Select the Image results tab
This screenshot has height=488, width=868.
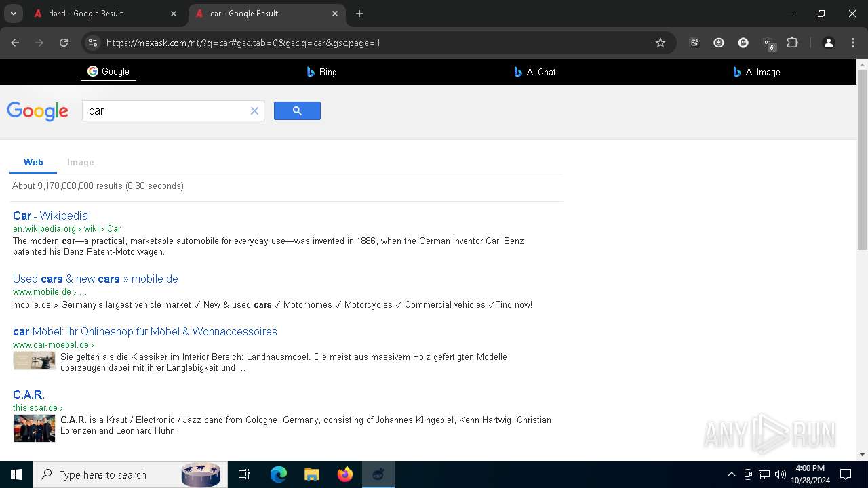pyautogui.click(x=81, y=163)
